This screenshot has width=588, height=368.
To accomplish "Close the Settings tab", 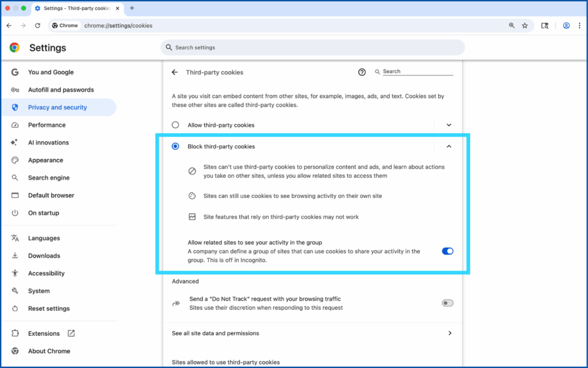I will tap(117, 8).
